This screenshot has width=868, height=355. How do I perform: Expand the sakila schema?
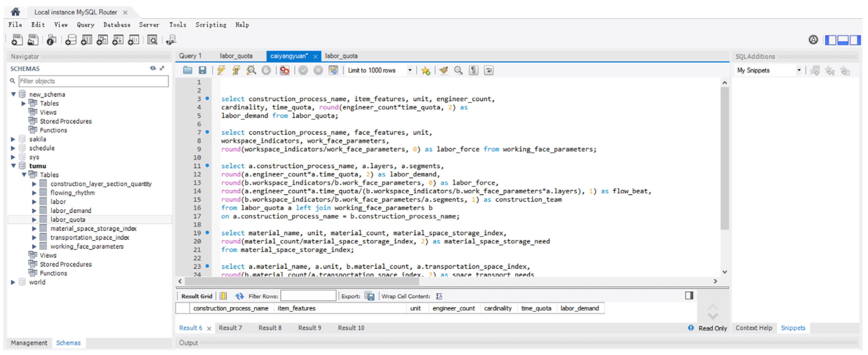[x=13, y=139]
